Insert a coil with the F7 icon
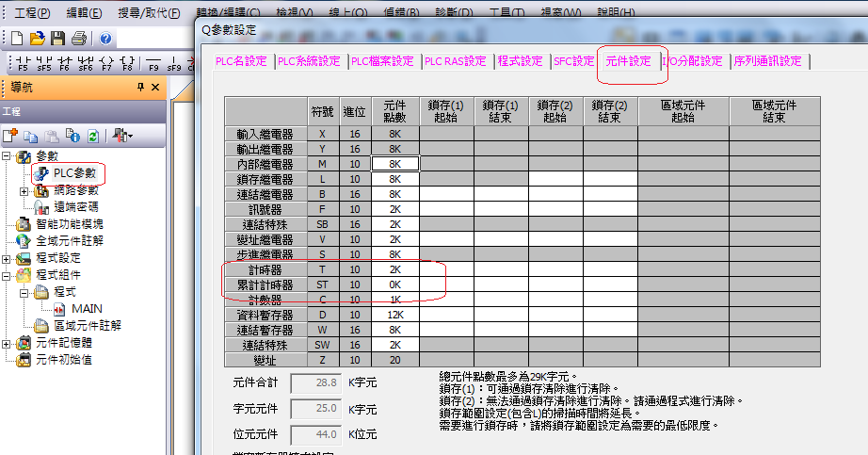This screenshot has width=868, height=455. click(x=104, y=65)
